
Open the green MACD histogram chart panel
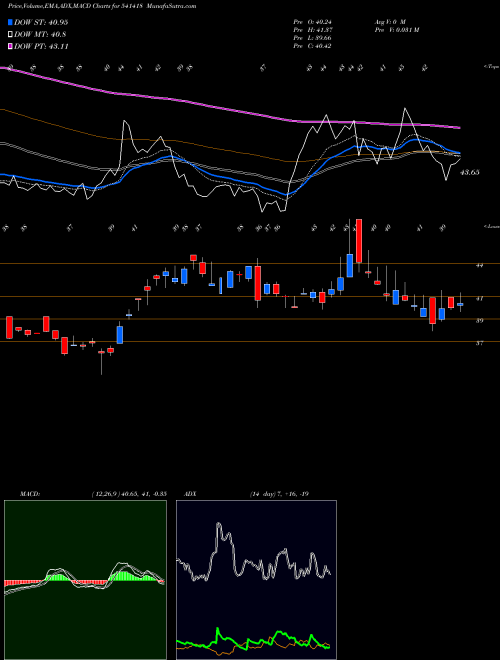coord(85,580)
